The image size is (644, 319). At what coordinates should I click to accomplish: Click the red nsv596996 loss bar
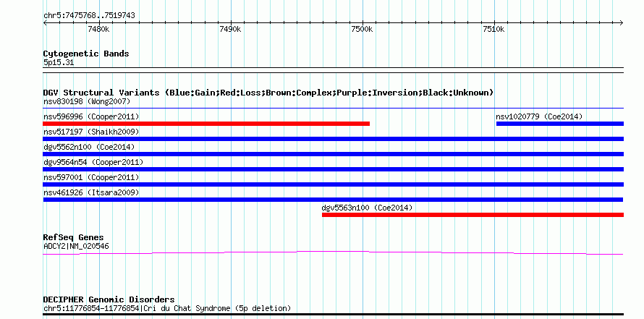tap(206, 124)
